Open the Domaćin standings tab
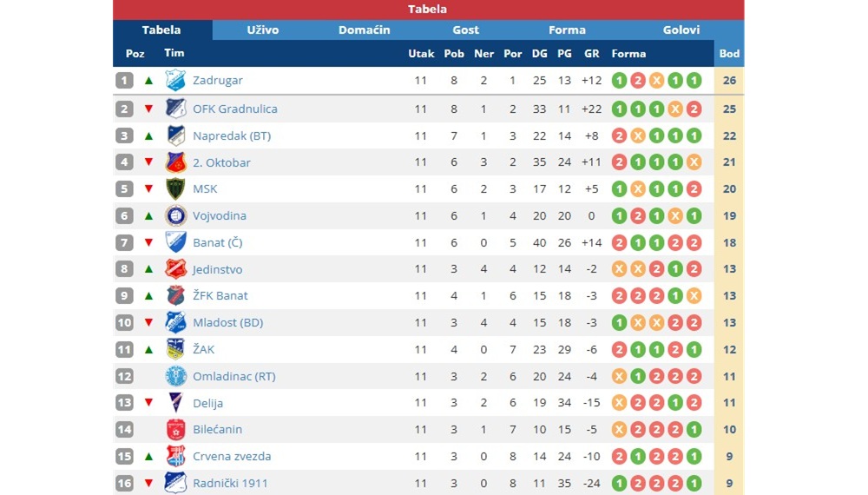This screenshot has height=495, width=868. coord(365,30)
